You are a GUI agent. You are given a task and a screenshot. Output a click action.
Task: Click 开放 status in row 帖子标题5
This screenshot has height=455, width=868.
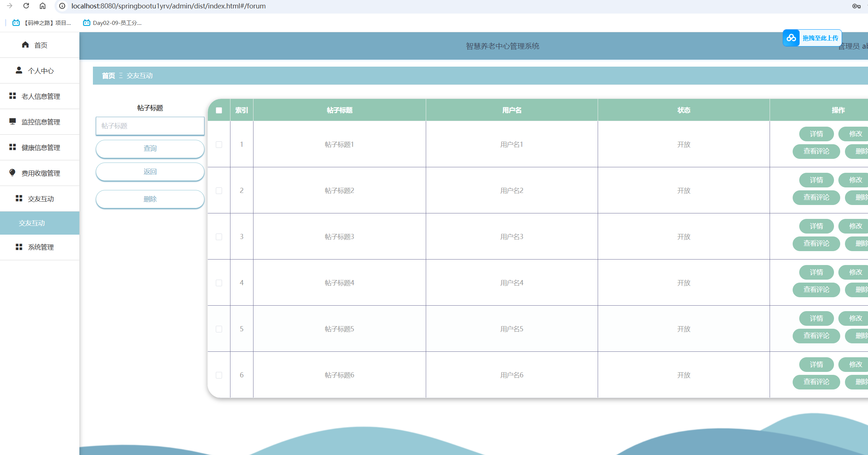(684, 329)
